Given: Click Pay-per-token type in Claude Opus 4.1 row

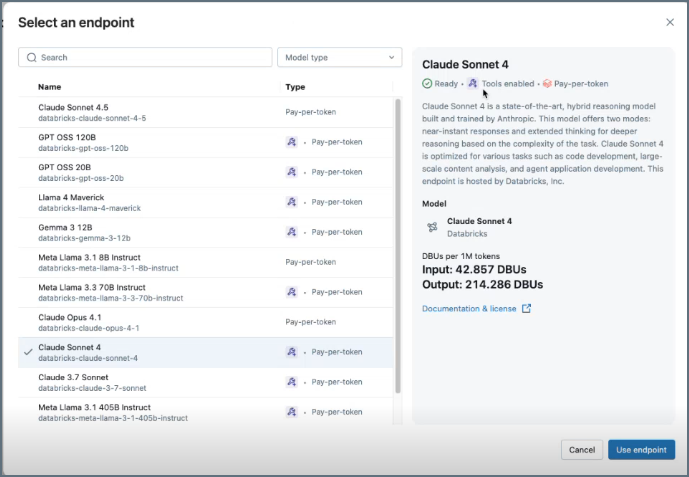Looking at the screenshot, I should click(311, 322).
